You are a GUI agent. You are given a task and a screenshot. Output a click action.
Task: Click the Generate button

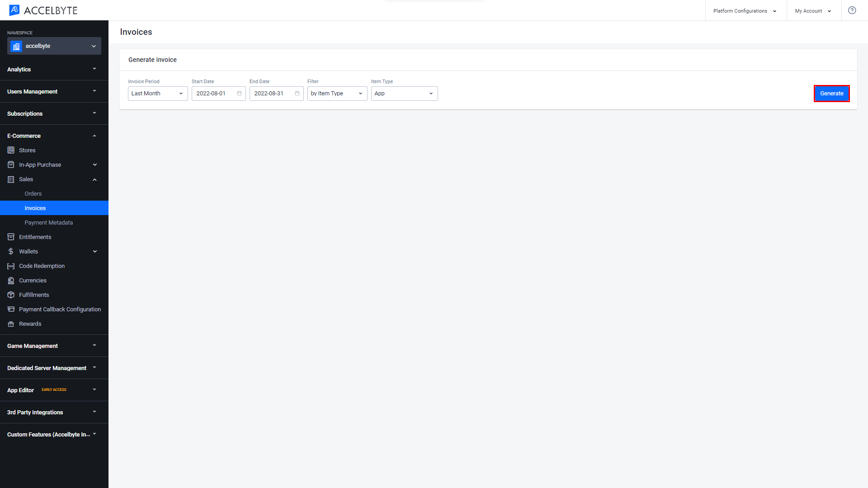(832, 93)
